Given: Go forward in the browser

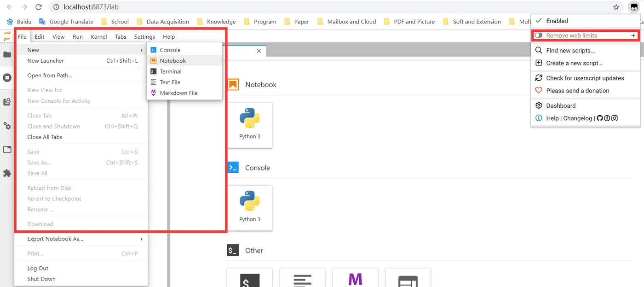Looking at the screenshot, I should coord(24,7).
